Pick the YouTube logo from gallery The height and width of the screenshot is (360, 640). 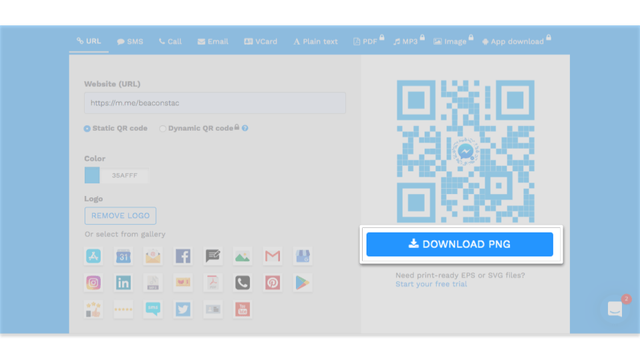pyautogui.click(x=242, y=309)
